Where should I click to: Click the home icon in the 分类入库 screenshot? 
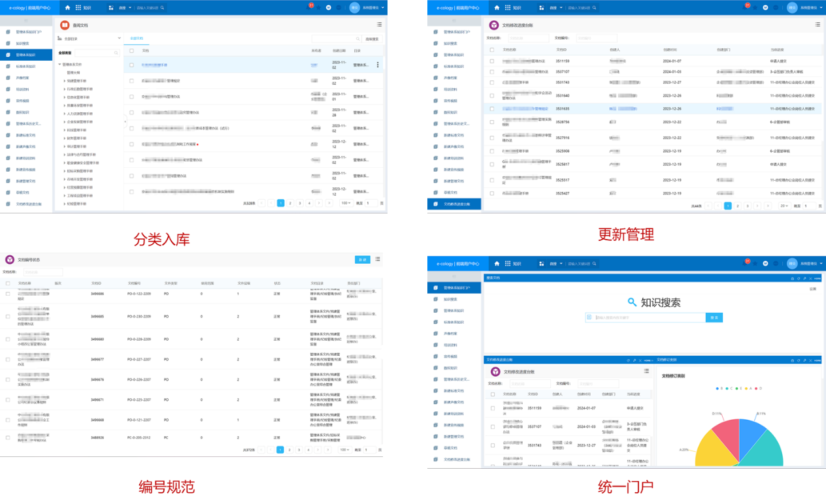[x=68, y=8]
